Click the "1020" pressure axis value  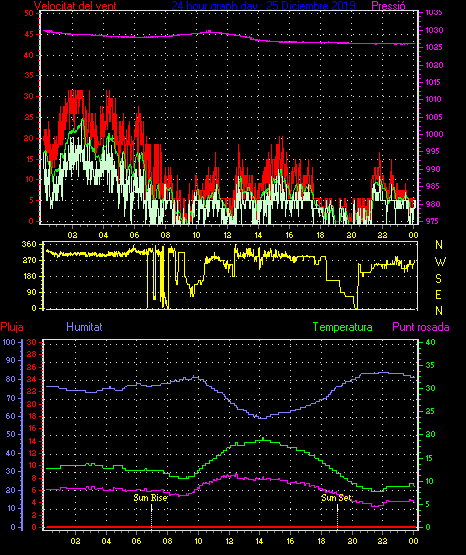point(434,65)
